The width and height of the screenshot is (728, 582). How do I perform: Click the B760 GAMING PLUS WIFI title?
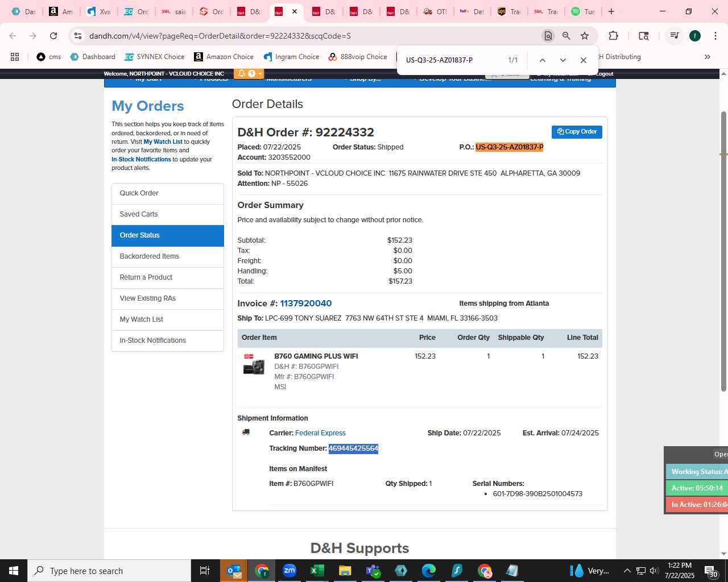point(316,356)
